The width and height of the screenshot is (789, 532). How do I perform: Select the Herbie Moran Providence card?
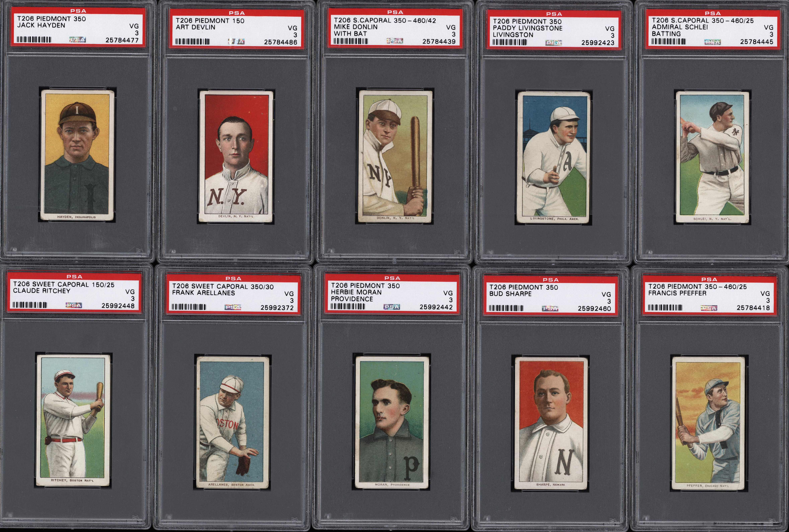point(392,422)
